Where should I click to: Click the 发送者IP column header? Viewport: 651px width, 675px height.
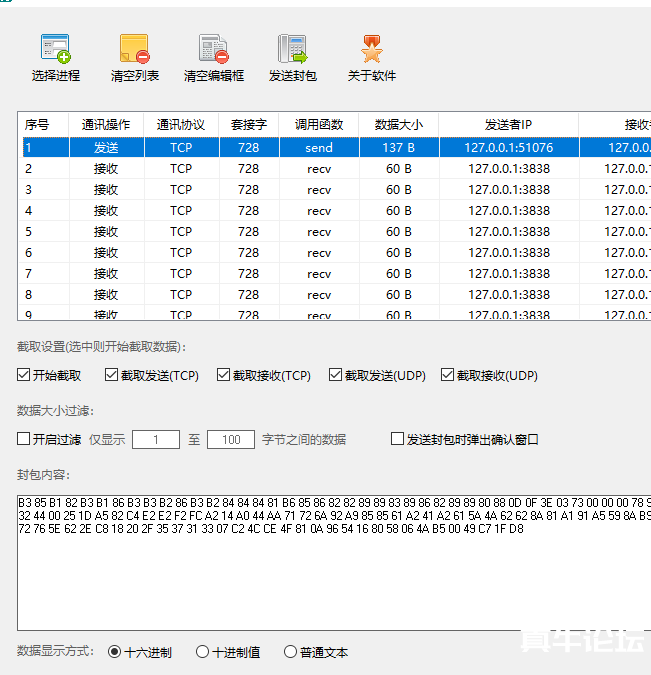click(508, 124)
